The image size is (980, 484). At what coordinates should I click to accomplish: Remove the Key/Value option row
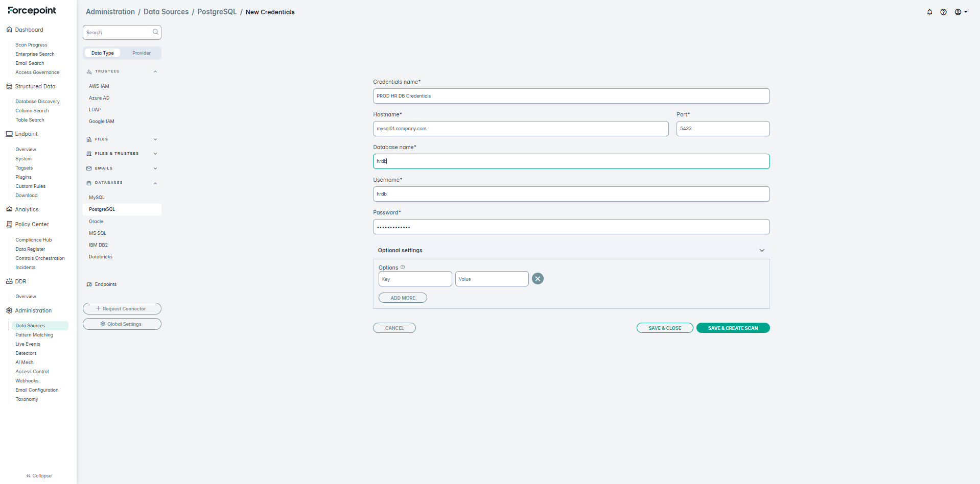(x=538, y=279)
